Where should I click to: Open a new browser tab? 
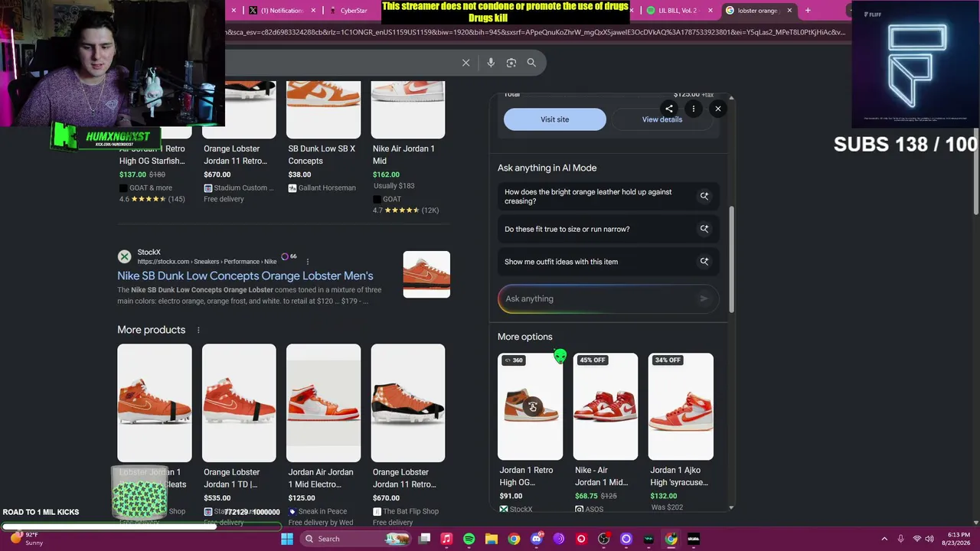pos(808,11)
